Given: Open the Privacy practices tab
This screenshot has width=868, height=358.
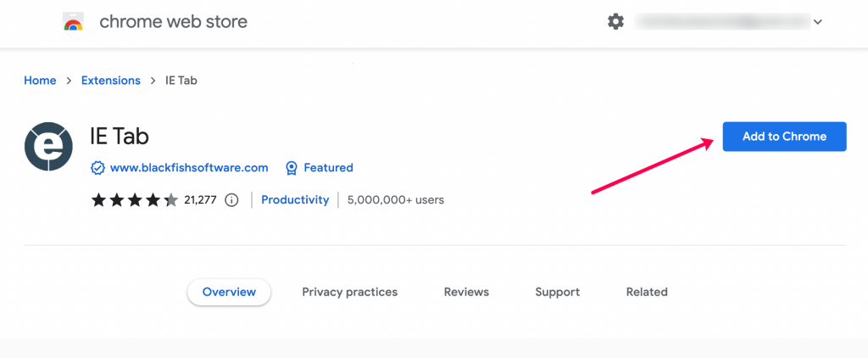Looking at the screenshot, I should click(x=349, y=292).
